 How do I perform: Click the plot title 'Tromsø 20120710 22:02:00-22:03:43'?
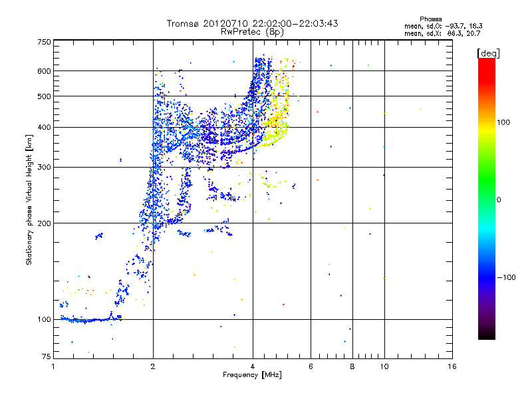pos(252,23)
